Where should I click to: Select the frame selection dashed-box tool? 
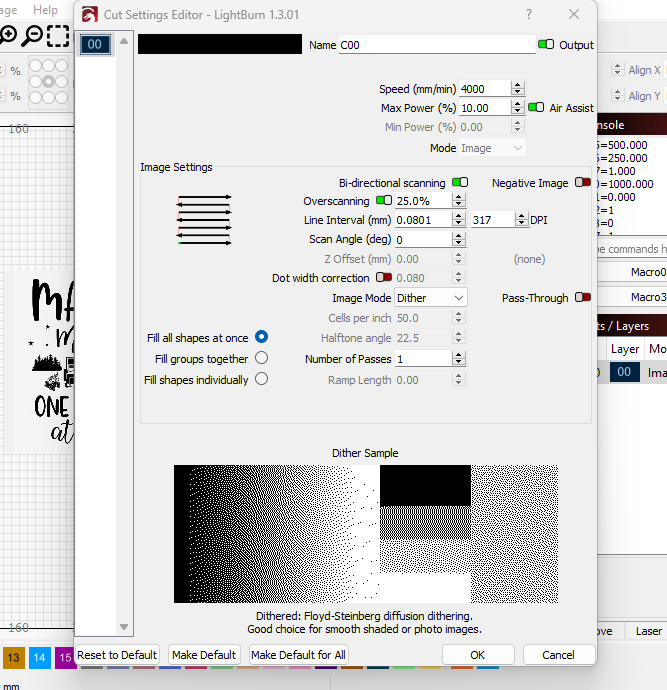pos(58,36)
